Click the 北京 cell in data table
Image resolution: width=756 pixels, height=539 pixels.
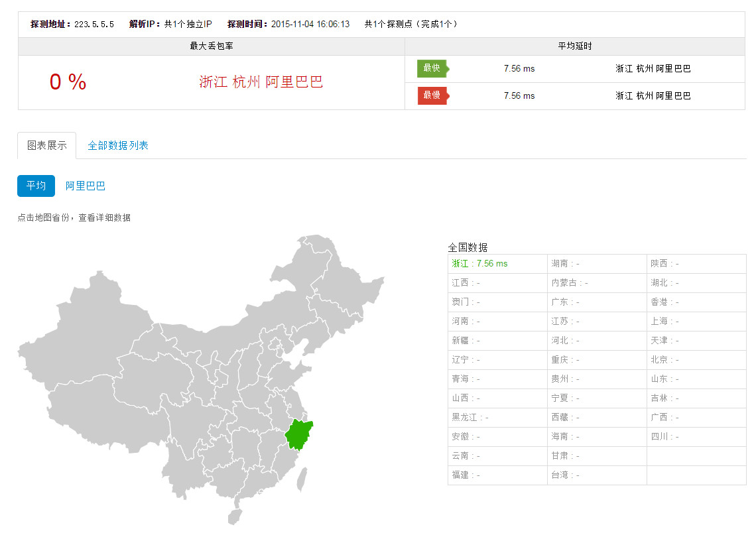click(x=696, y=360)
